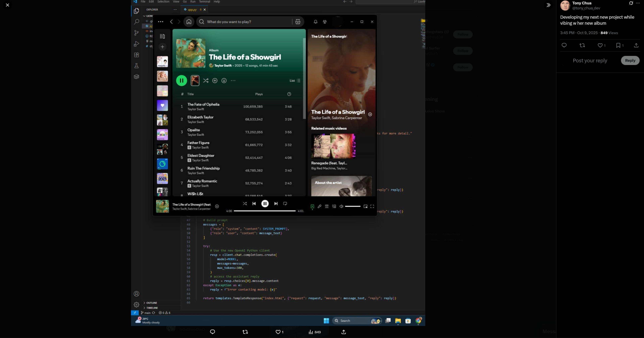This screenshot has height=338, width=644.
Task: Open the share icon in sidebar
Action: pyautogui.click(x=636, y=45)
